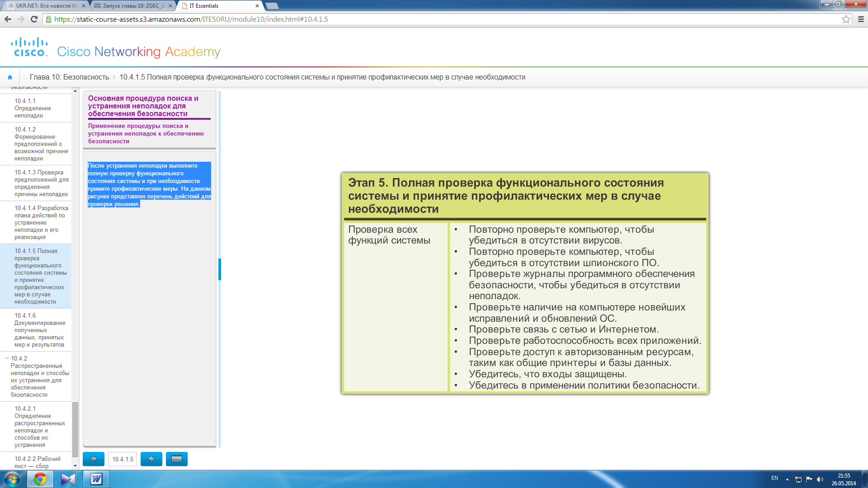Open section 10.4.2.1 Определение распространенных неполадок
868x488 pixels.
36,427
